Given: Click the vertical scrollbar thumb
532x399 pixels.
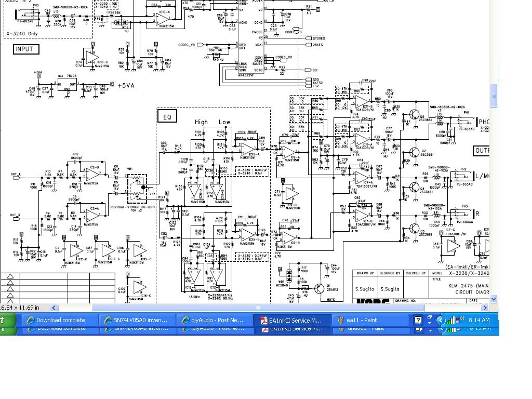Looking at the screenshot, I should (x=494, y=96).
